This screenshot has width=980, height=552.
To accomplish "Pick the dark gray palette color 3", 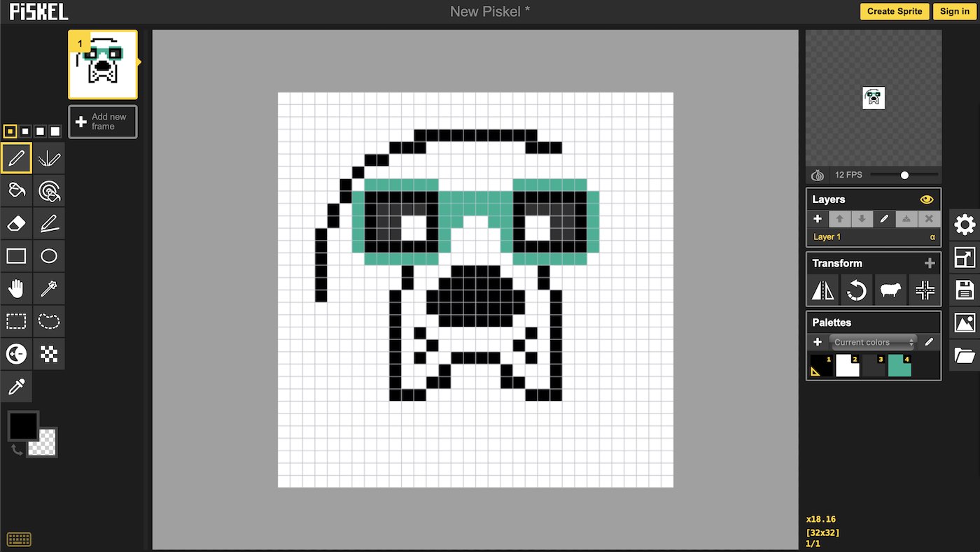I will [874, 365].
